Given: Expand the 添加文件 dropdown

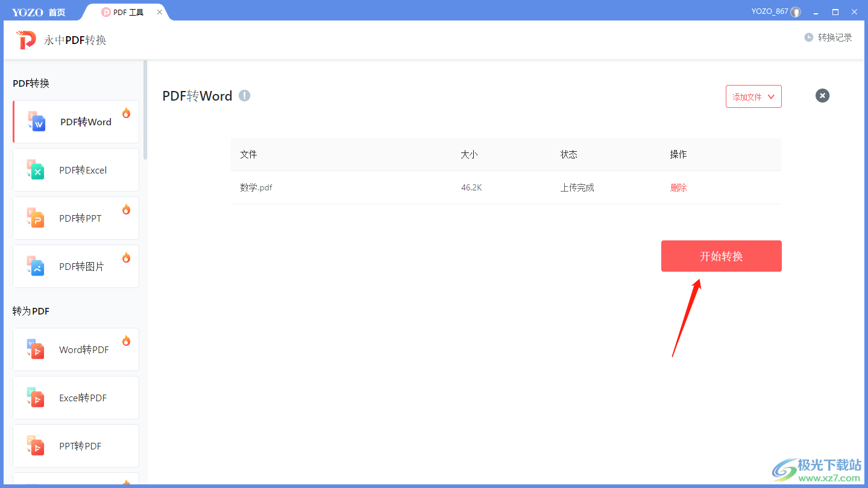Looking at the screenshot, I should pyautogui.click(x=753, y=96).
